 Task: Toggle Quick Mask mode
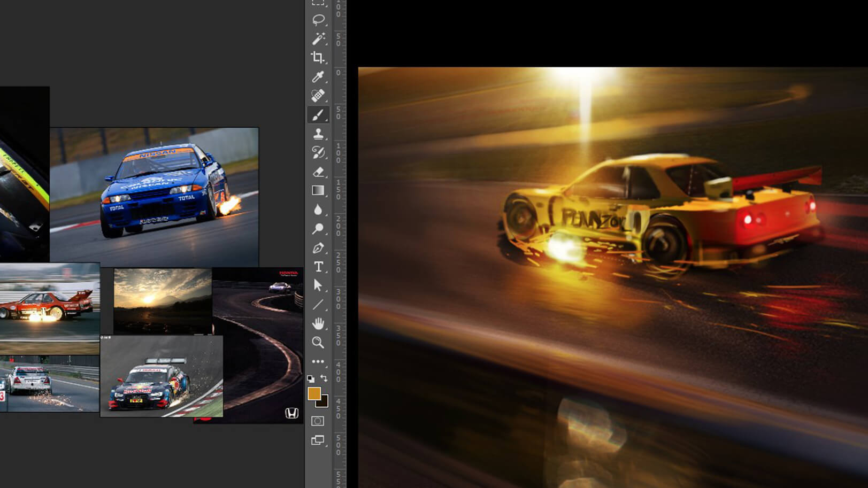[x=318, y=421]
